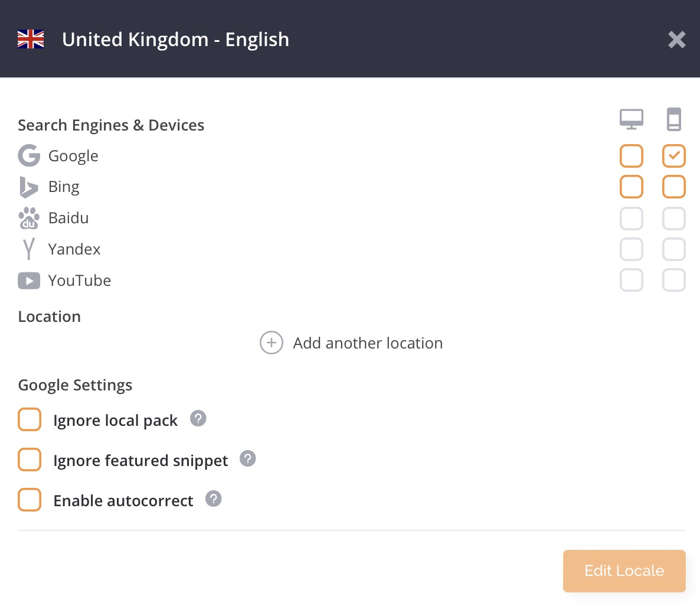The height and width of the screenshot is (606, 700).
Task: Open help tooltip for Ignore local pack
Action: coord(198,419)
